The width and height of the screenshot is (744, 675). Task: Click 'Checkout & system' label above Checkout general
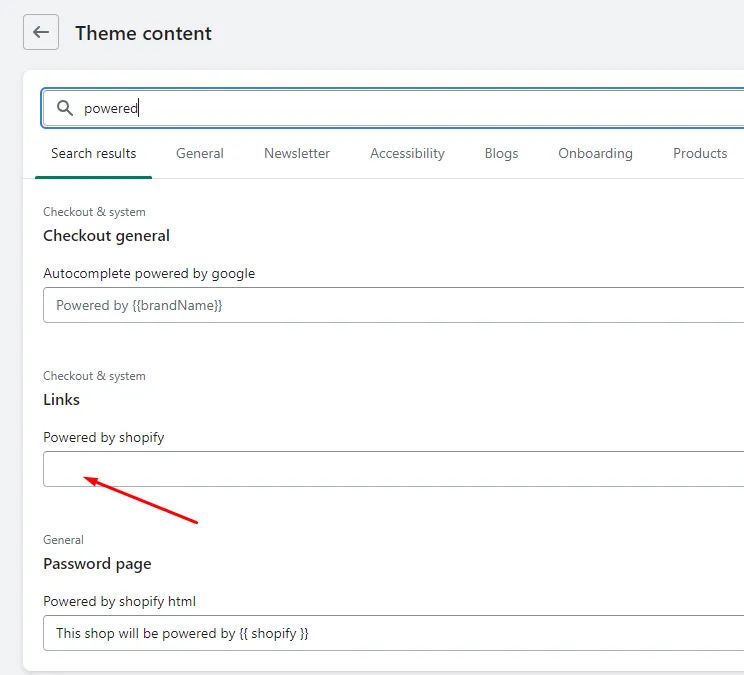94,212
